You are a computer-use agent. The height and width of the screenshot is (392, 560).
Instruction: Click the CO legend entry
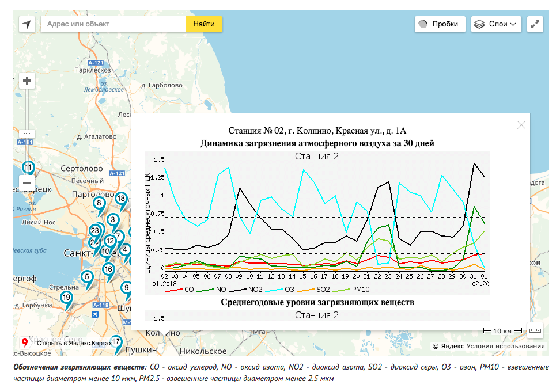(x=180, y=290)
